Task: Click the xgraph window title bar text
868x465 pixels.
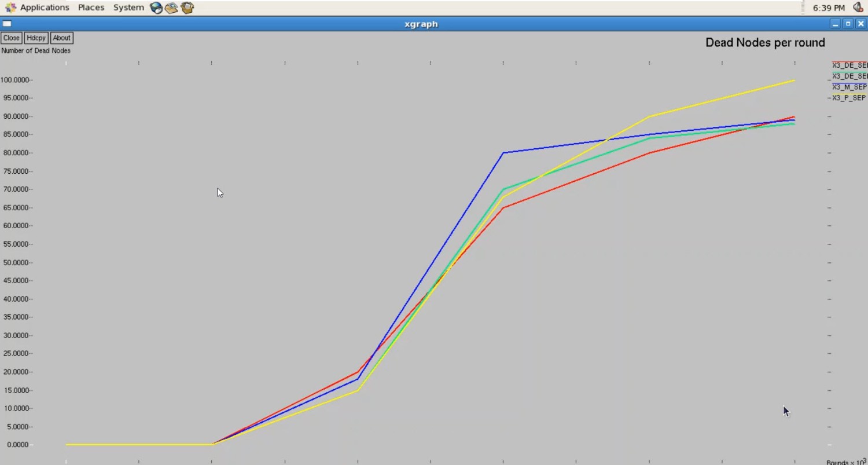Action: pos(421,24)
